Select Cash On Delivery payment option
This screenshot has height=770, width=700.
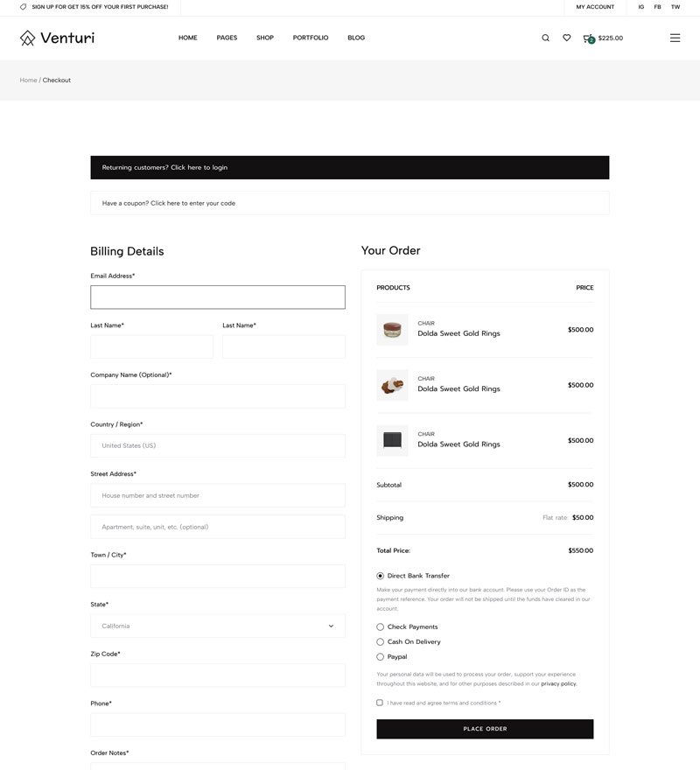tap(381, 641)
